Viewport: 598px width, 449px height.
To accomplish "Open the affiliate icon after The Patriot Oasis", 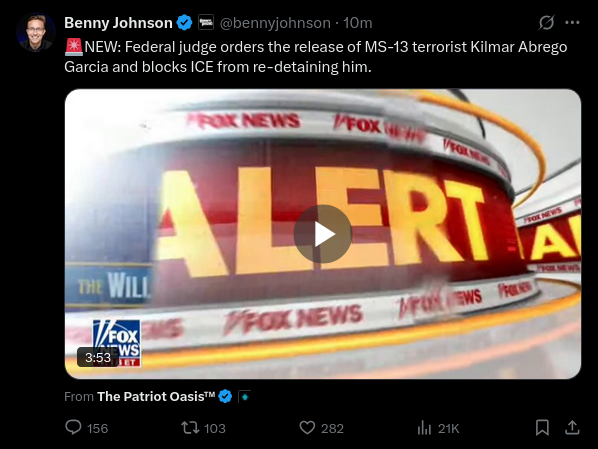I will 244,397.
